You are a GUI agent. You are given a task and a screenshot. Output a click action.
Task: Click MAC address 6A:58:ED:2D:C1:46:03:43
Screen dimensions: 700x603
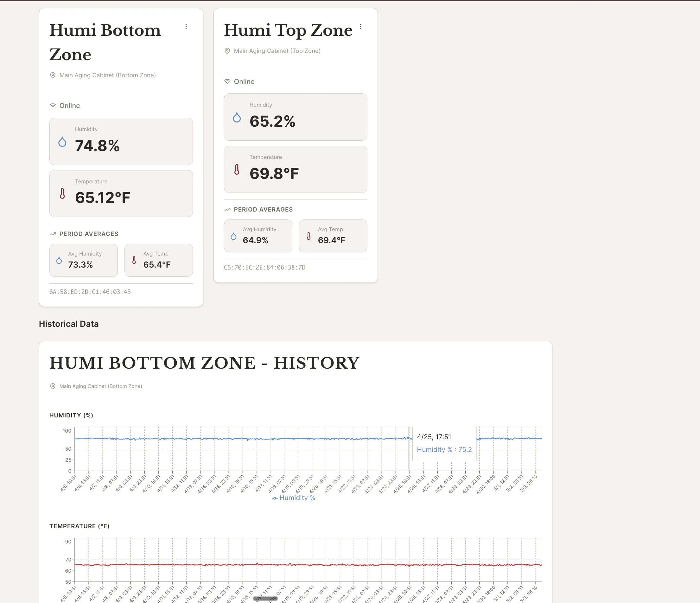(90, 292)
